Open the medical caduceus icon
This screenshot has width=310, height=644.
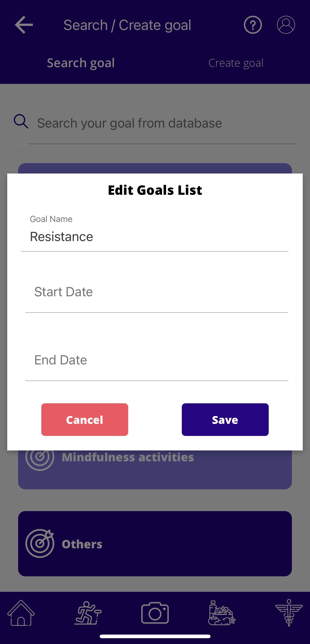pos(289,613)
